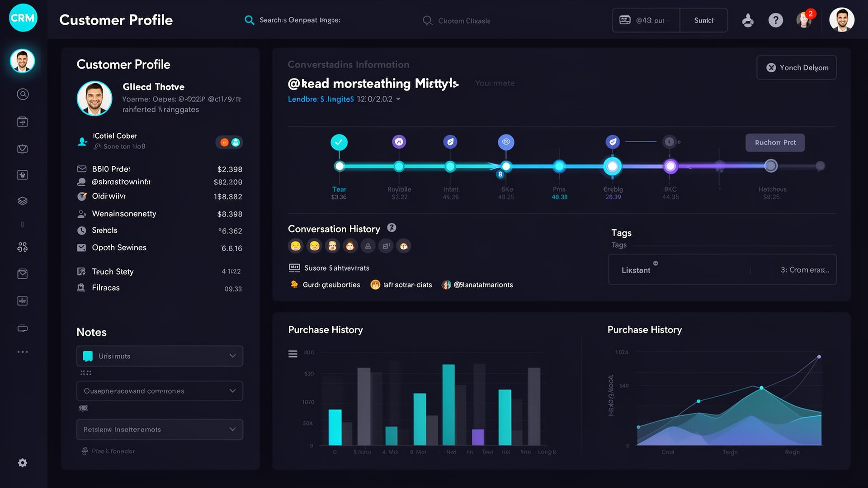The image size is (868, 488).
Task: Select the layers icon in the sidebar
Action: (x=22, y=201)
